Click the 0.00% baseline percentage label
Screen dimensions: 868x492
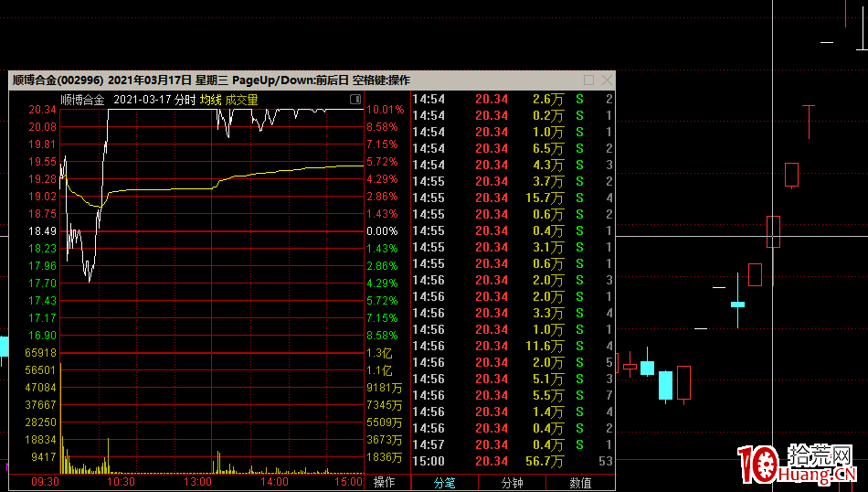click(x=382, y=231)
